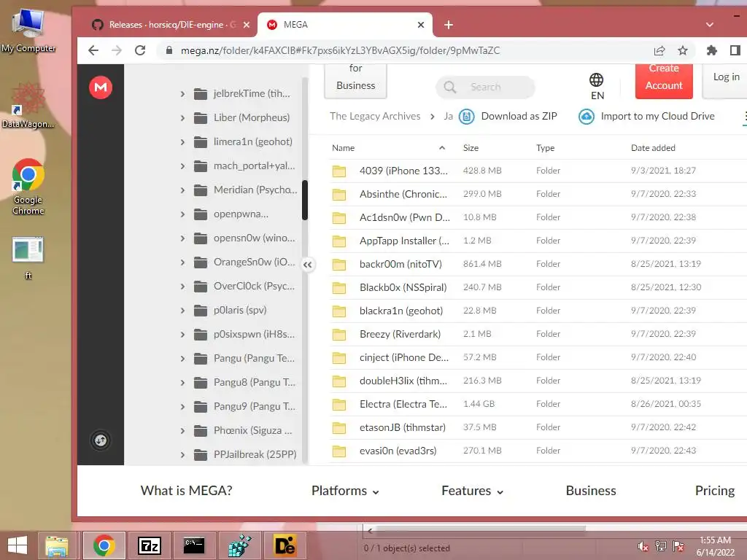The height and width of the screenshot is (560, 747).
Task: Collapse the folder tree panel
Action: (308, 265)
